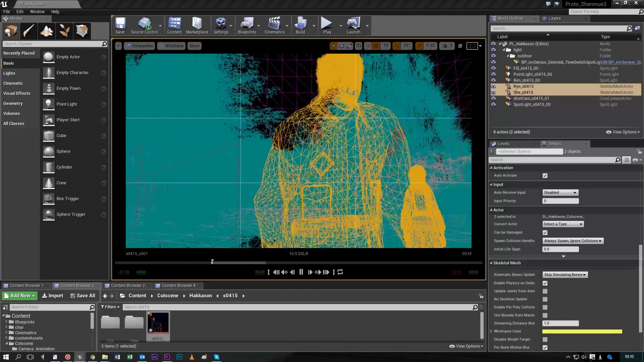Toggle Per Bone Motion Blur checkbox
Image resolution: width=644 pixels, height=362 pixels.
coord(545,347)
